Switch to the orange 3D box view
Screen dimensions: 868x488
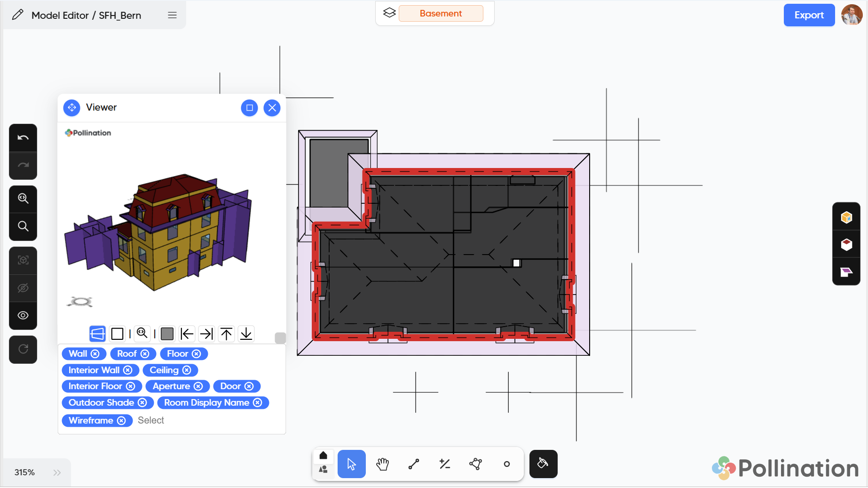coord(846,217)
